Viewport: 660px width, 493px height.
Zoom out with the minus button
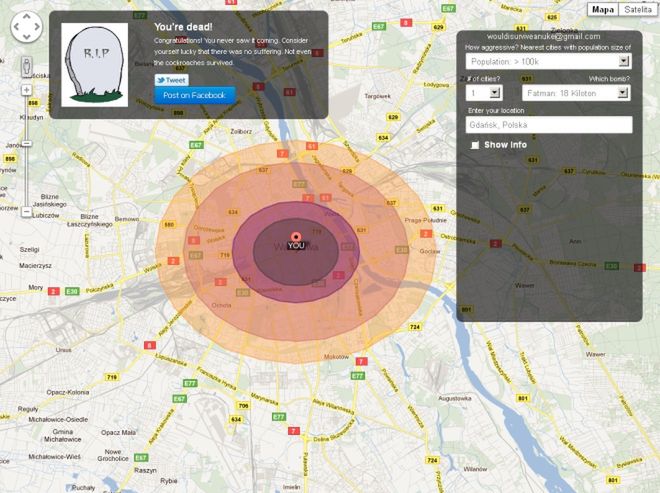27,211
